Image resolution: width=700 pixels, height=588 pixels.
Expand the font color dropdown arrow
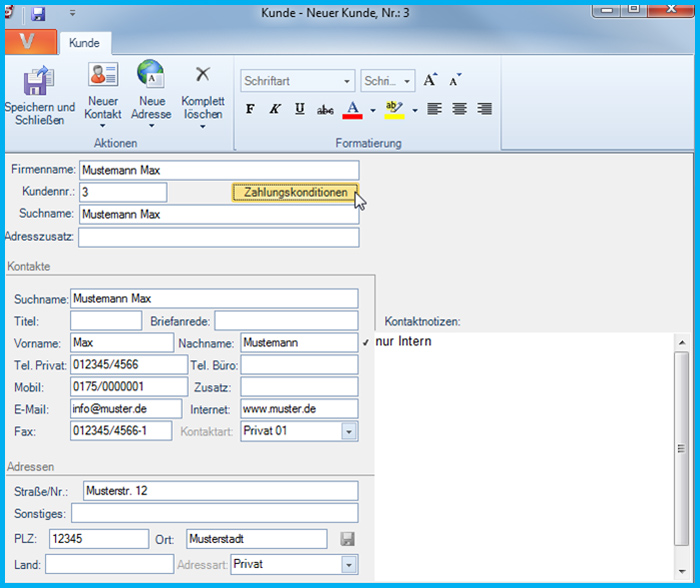click(373, 110)
